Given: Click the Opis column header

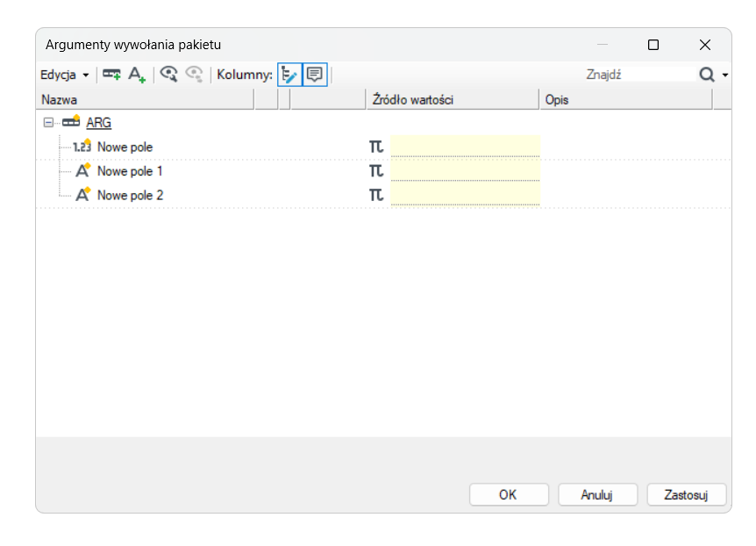Looking at the screenshot, I should (x=626, y=100).
